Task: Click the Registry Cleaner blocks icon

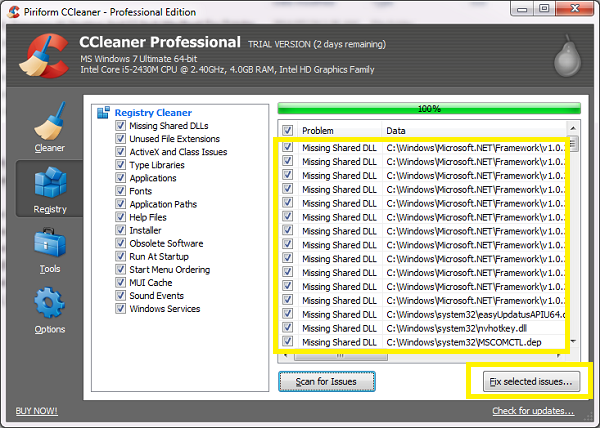Action: [x=103, y=113]
